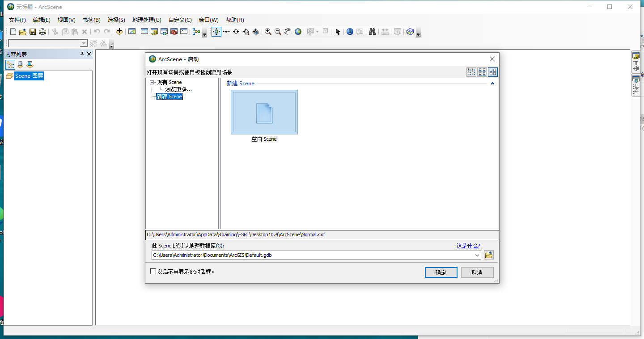Screen dimensions: 644x339
Task: Open the 帮助(H) menu
Action: tap(235, 20)
